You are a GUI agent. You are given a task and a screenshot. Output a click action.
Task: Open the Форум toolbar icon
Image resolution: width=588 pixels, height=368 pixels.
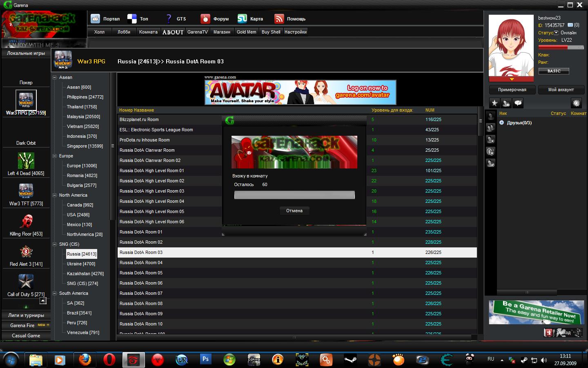click(205, 18)
